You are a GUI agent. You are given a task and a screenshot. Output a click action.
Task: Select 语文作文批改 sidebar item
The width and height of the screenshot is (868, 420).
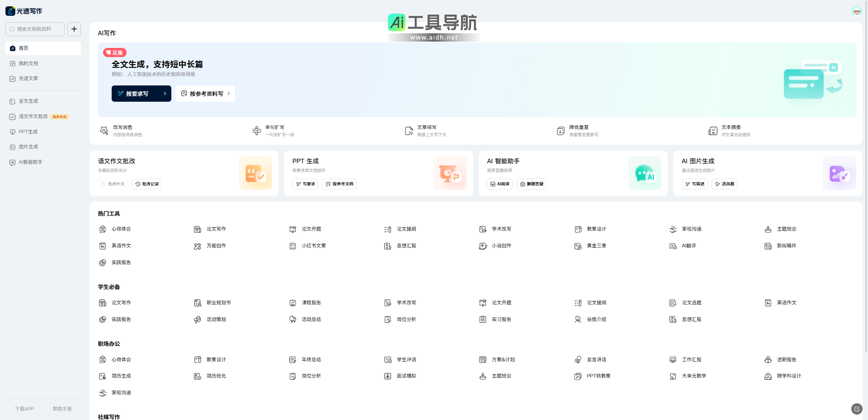point(33,117)
